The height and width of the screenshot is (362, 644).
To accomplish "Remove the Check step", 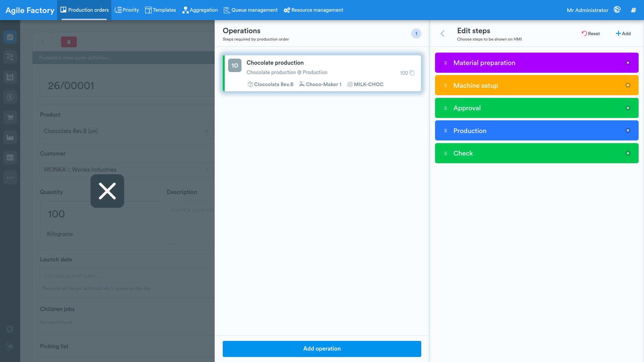I will click(628, 153).
